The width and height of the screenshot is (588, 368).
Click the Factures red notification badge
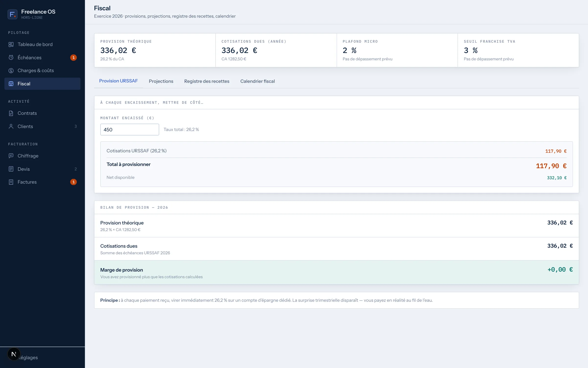coord(73,182)
